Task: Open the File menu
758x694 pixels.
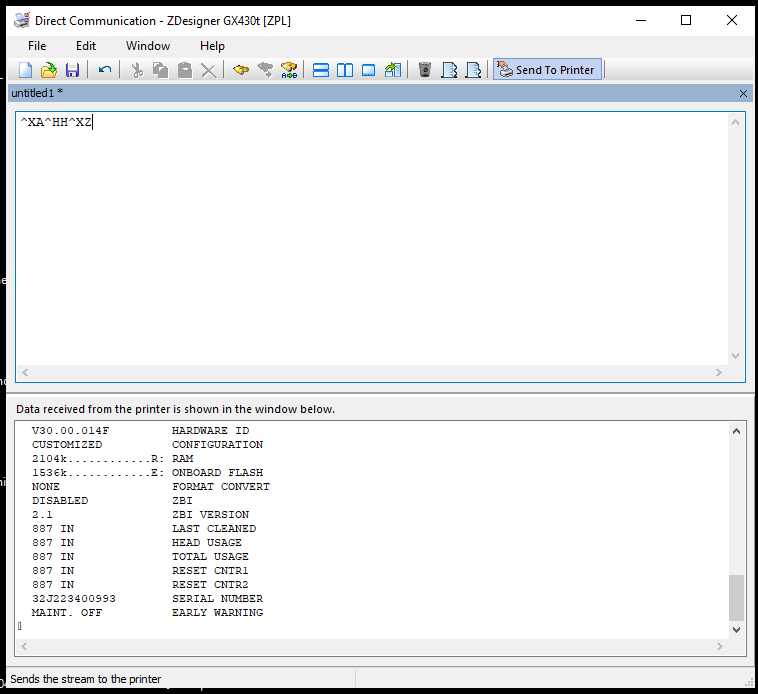Action: (x=37, y=46)
